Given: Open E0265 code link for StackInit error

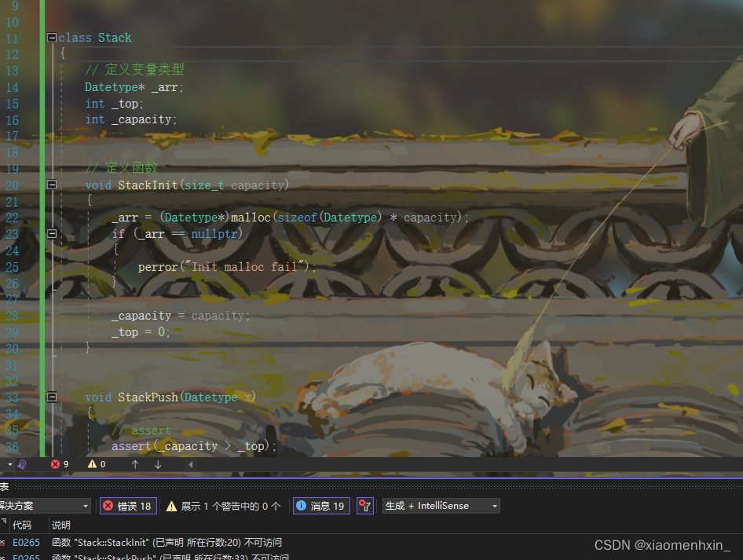Looking at the screenshot, I should [x=26, y=543].
